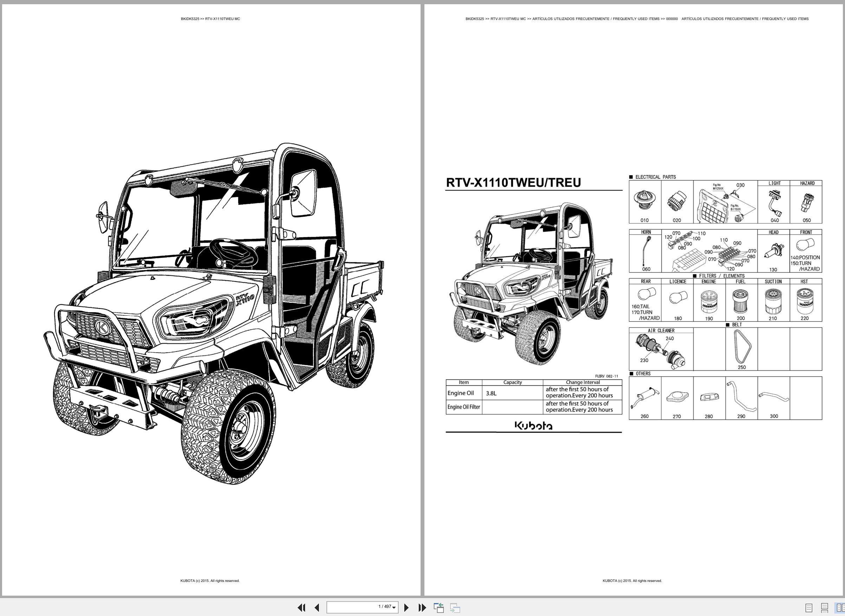
Task: Switch to continuous page view
Action: [825, 608]
